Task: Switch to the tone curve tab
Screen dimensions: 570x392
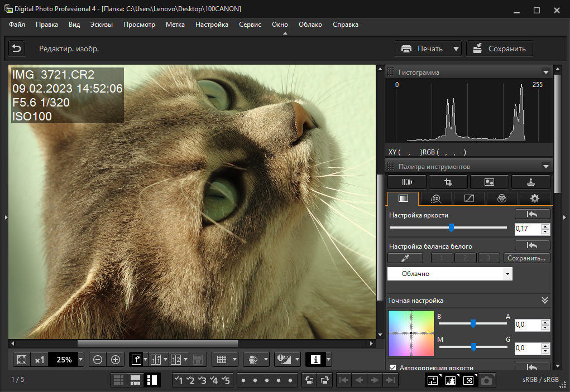Action: coord(469,199)
